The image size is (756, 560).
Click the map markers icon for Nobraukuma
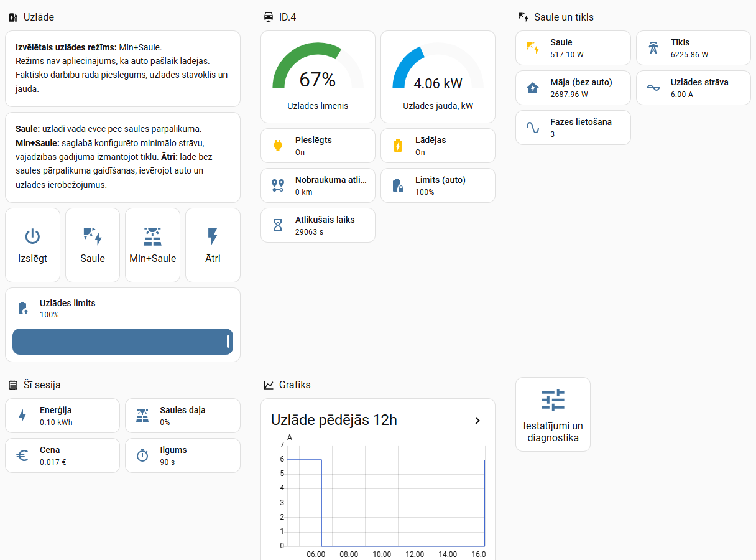coord(278,185)
